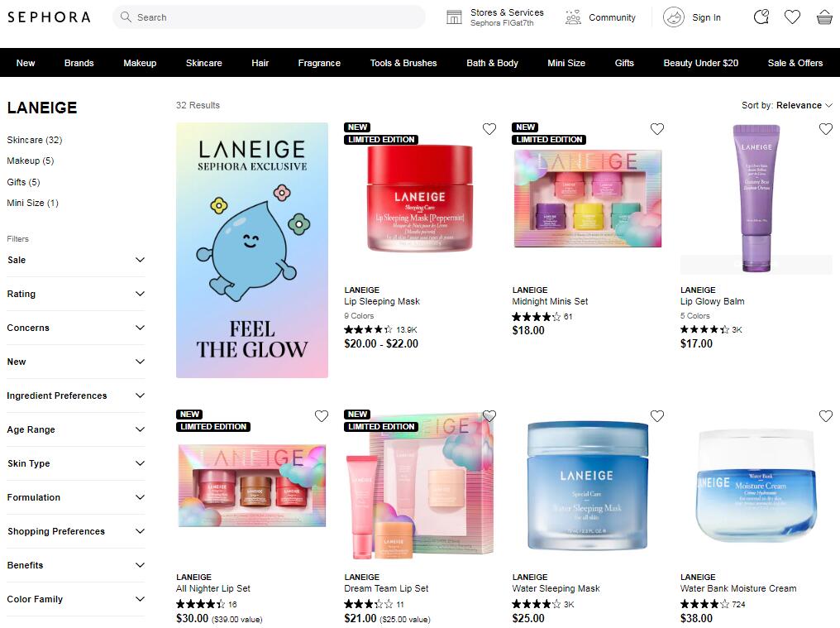The width and height of the screenshot is (840, 628).
Task: Click the Stores & Services store icon
Action: point(454,17)
